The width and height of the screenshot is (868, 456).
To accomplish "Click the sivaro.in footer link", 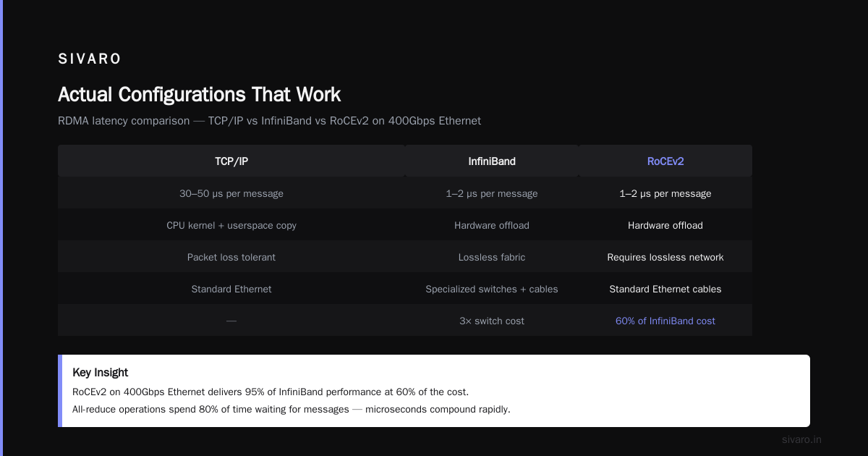I will (801, 439).
